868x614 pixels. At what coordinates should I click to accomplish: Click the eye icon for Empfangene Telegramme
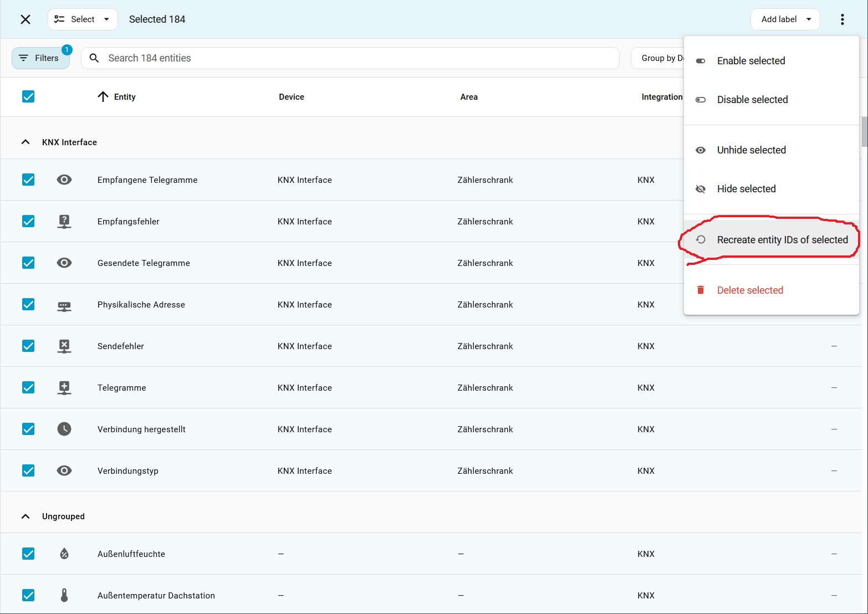click(64, 180)
